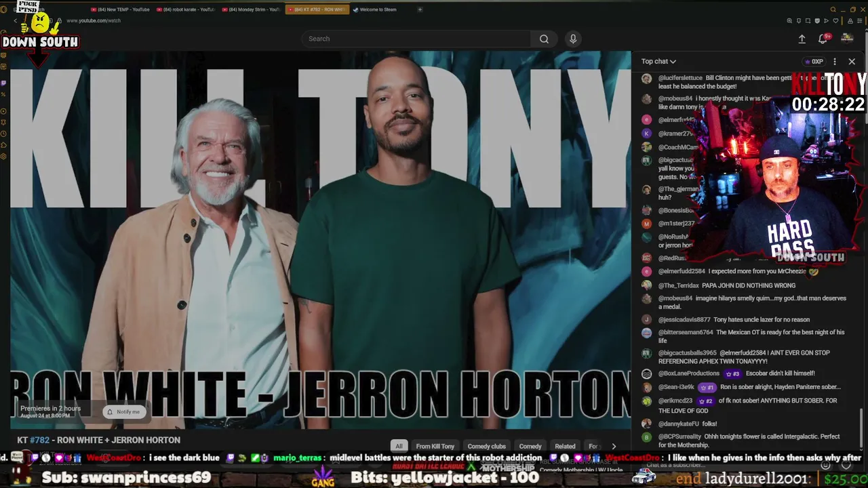Open the live chat three-dot options menu

(x=835, y=62)
